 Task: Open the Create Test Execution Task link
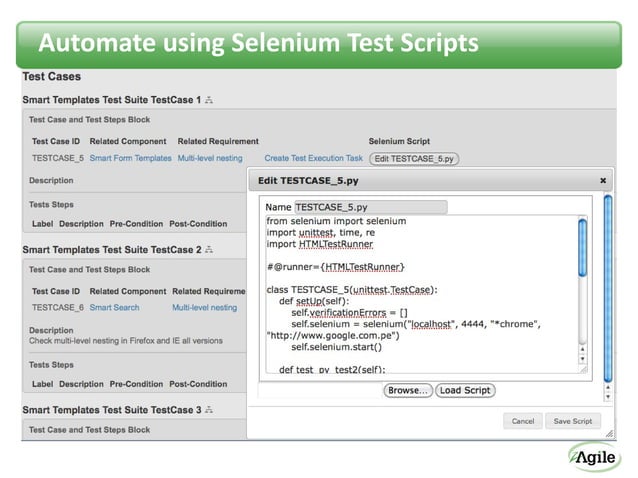point(313,158)
